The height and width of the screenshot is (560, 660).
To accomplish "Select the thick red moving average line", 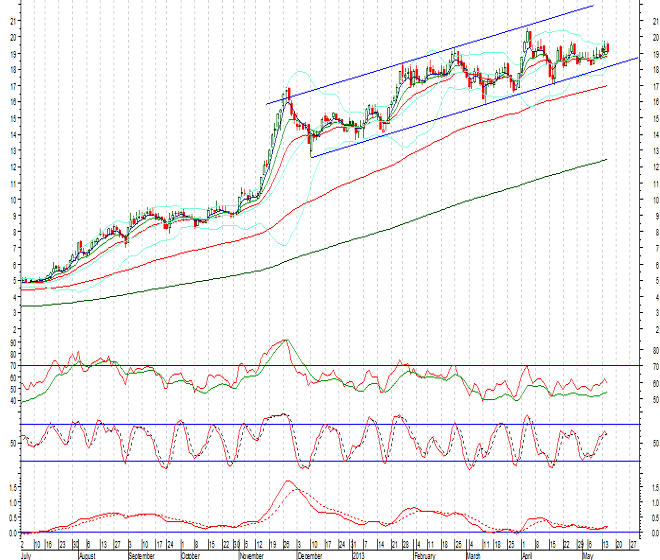I will 400,148.
